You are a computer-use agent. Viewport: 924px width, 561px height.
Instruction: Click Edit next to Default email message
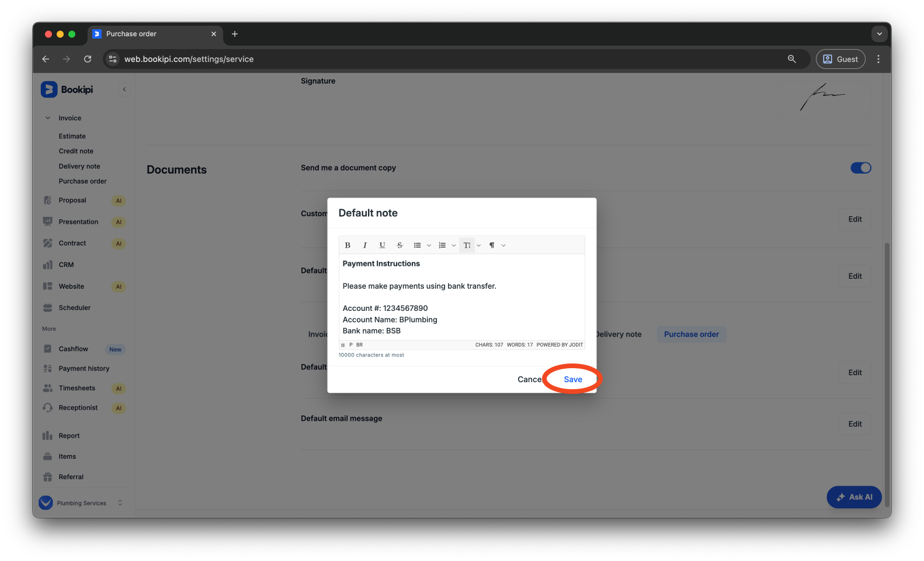[855, 424]
